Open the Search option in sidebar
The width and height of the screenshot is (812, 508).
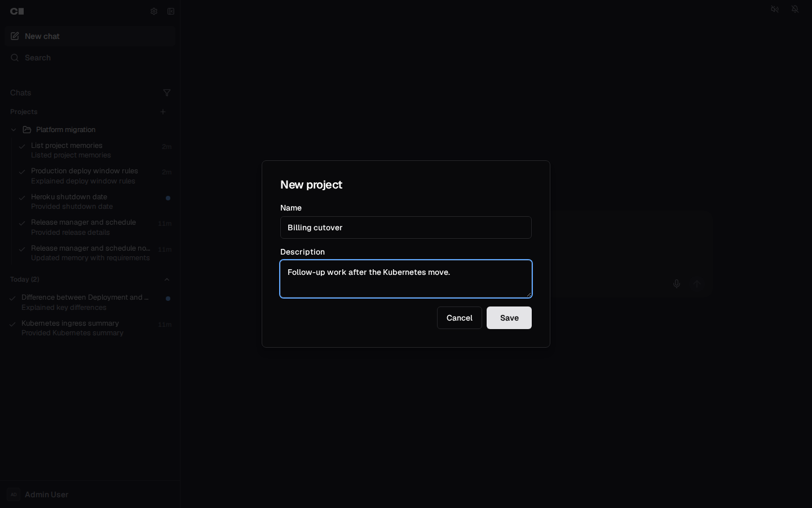90,58
